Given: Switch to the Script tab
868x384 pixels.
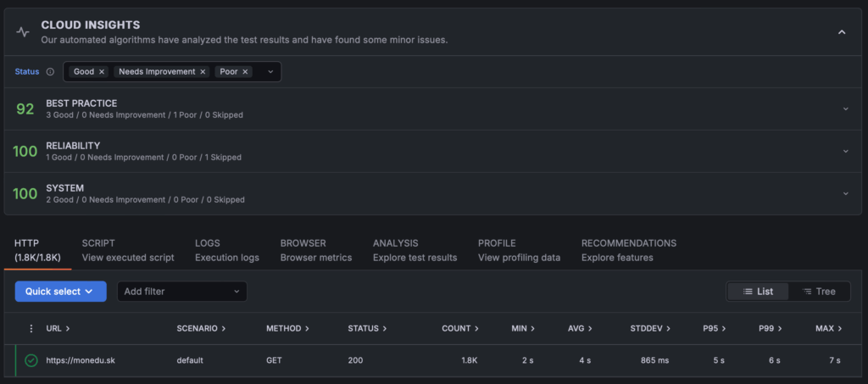Looking at the screenshot, I should (128, 250).
